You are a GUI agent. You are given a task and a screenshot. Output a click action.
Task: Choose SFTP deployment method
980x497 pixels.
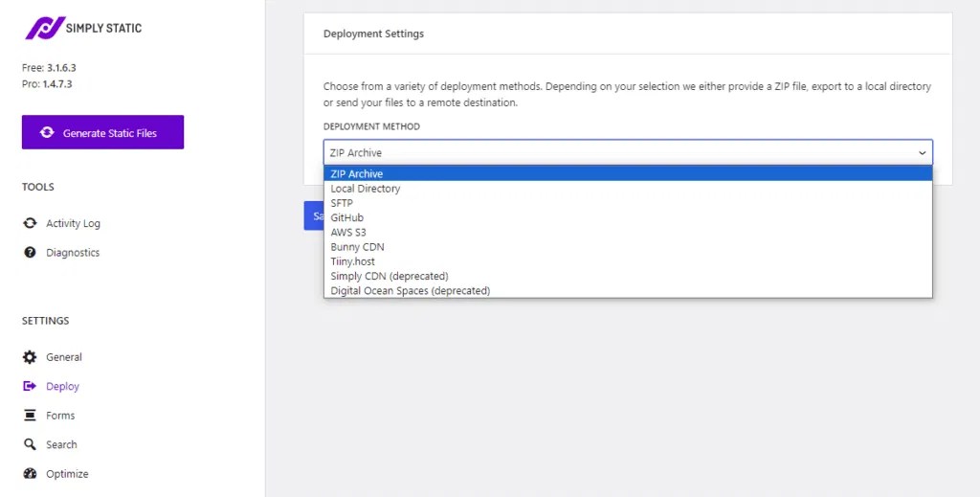point(628,203)
